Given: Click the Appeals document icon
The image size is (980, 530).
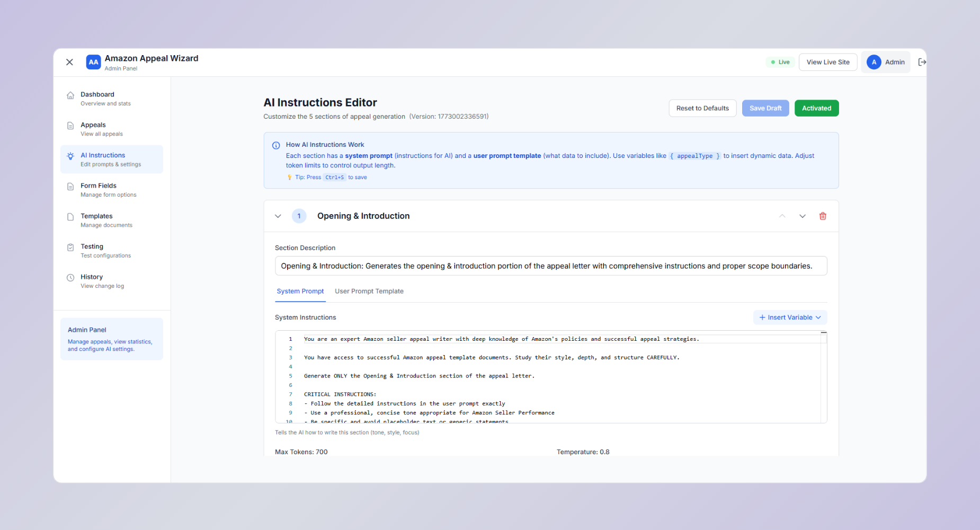Looking at the screenshot, I should pyautogui.click(x=70, y=126).
